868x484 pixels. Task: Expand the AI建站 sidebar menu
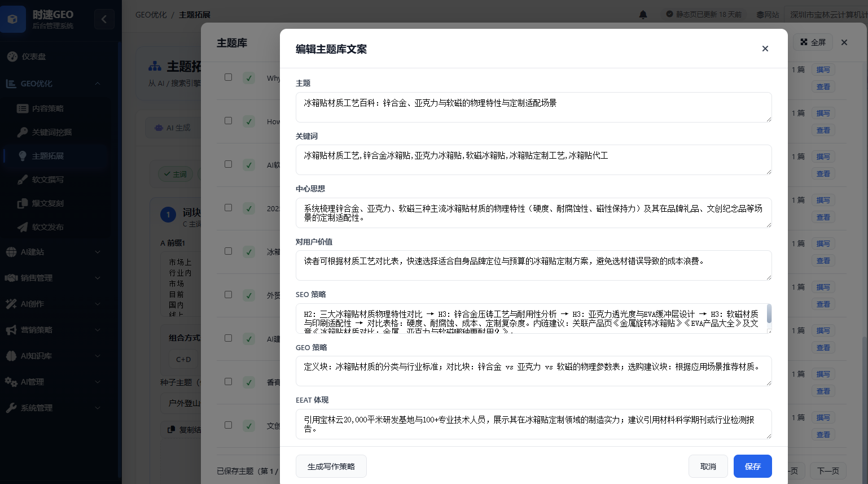tap(98, 252)
